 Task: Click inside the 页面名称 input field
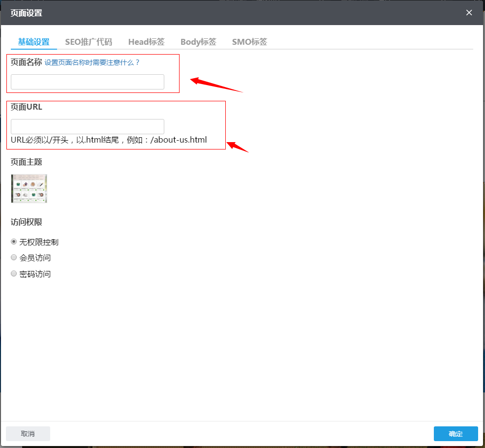[x=87, y=82]
